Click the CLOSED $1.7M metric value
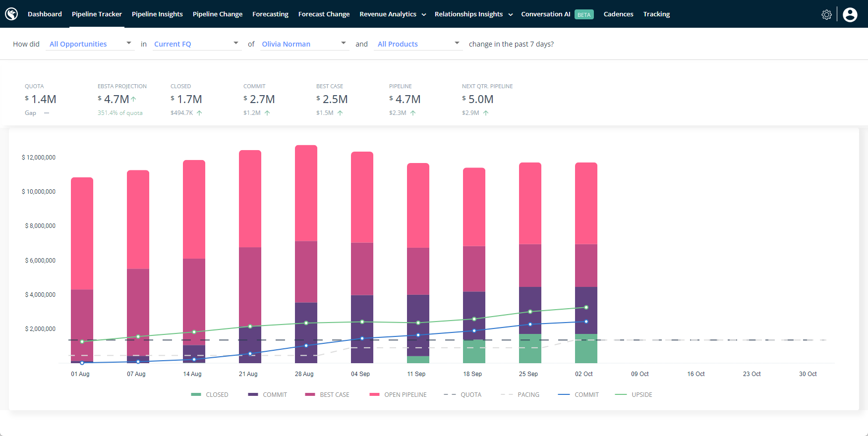This screenshot has width=868, height=436. click(186, 99)
